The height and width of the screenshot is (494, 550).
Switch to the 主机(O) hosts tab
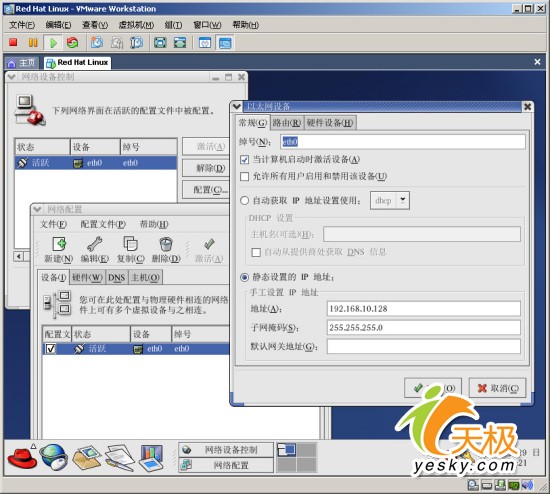(146, 278)
